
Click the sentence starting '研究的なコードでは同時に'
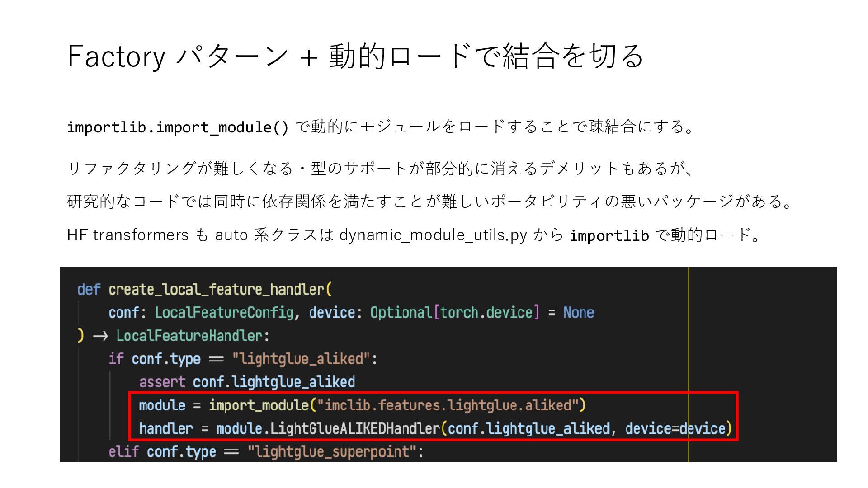pos(430,201)
